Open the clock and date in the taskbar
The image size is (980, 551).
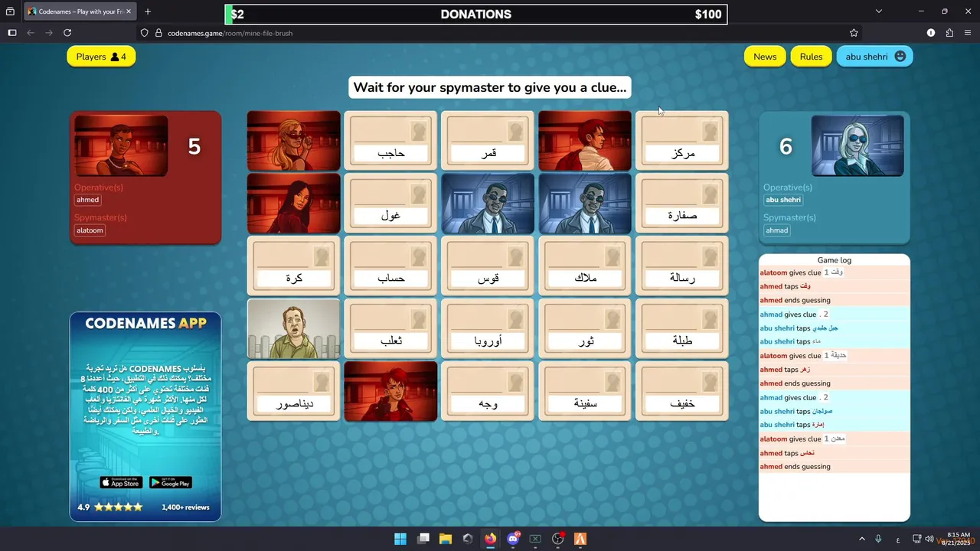(958, 539)
